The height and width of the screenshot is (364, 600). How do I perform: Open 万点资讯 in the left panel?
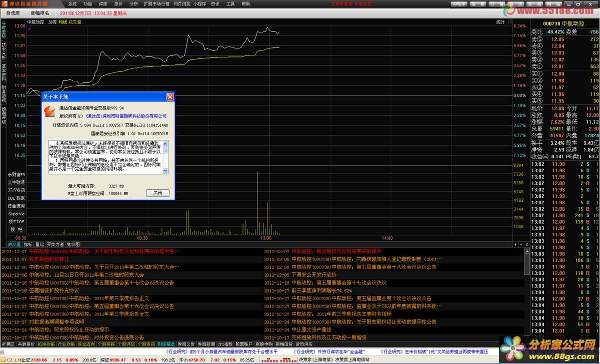pyautogui.click(x=16, y=190)
